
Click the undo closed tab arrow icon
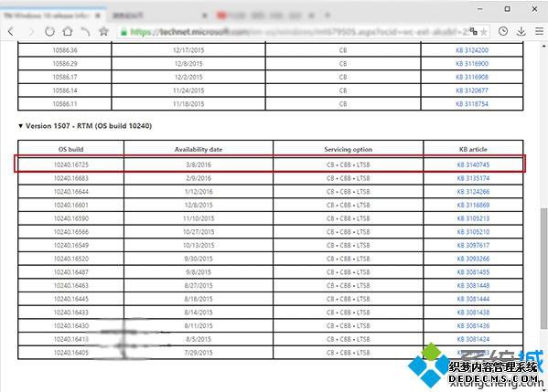[85, 32]
